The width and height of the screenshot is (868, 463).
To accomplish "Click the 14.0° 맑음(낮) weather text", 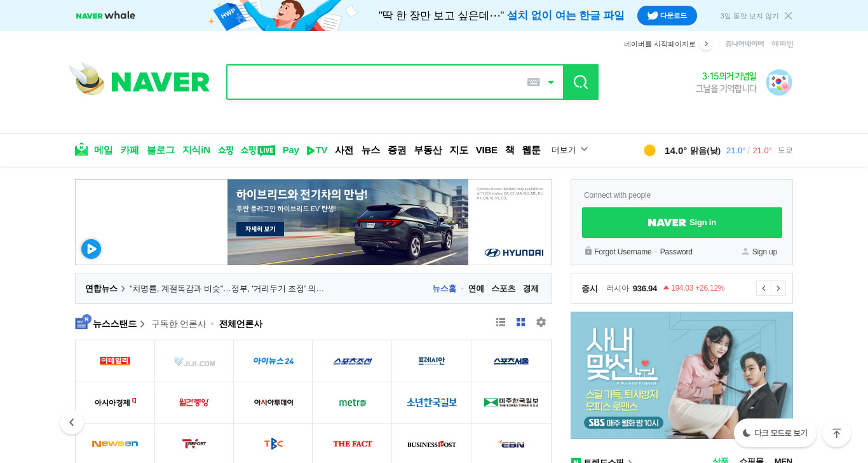I will 693,151.
